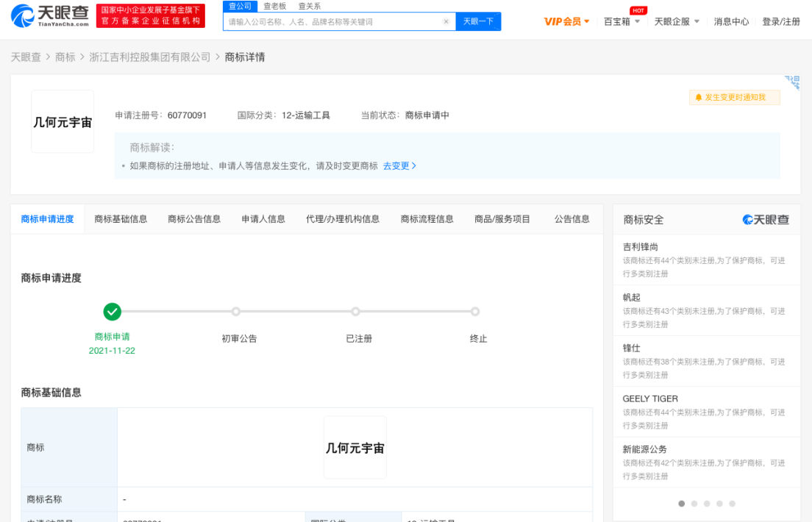Select the 查公司 search mode
Viewport: 812px width, 522px height.
click(x=240, y=6)
